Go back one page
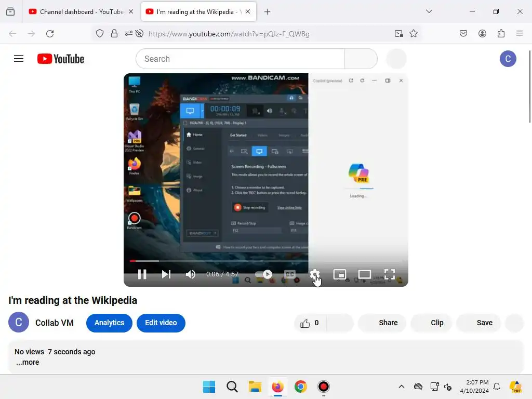 (12, 34)
